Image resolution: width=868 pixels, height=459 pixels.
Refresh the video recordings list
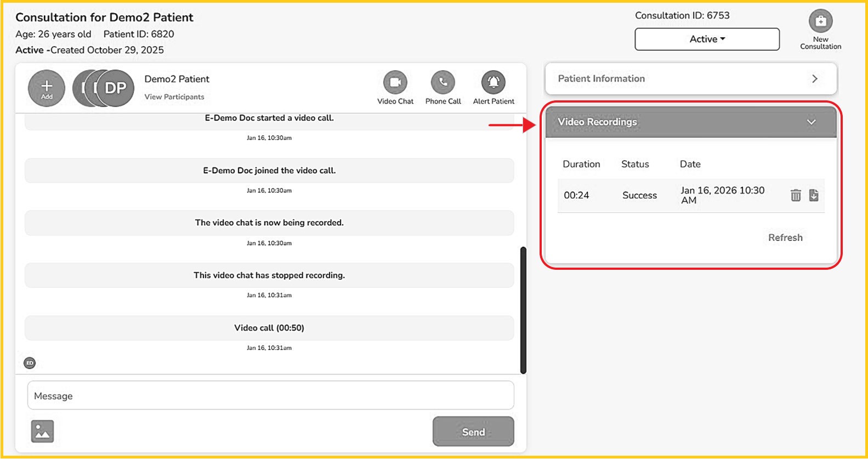pos(785,237)
